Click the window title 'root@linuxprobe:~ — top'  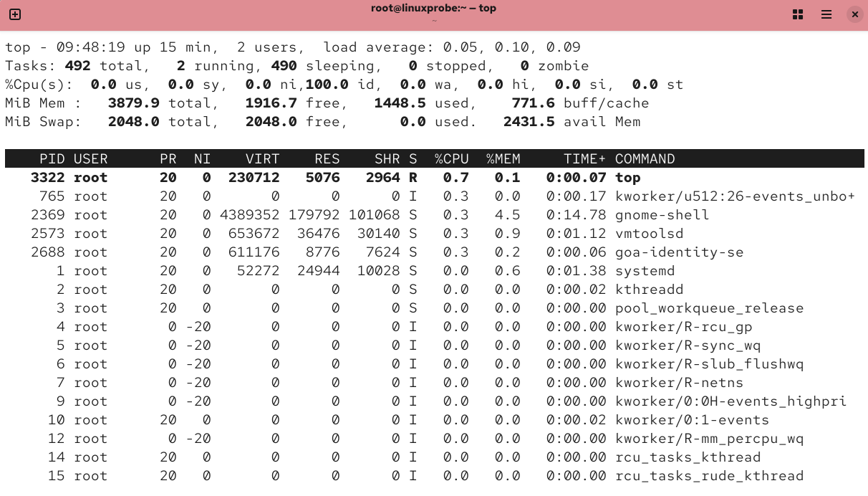tap(433, 9)
